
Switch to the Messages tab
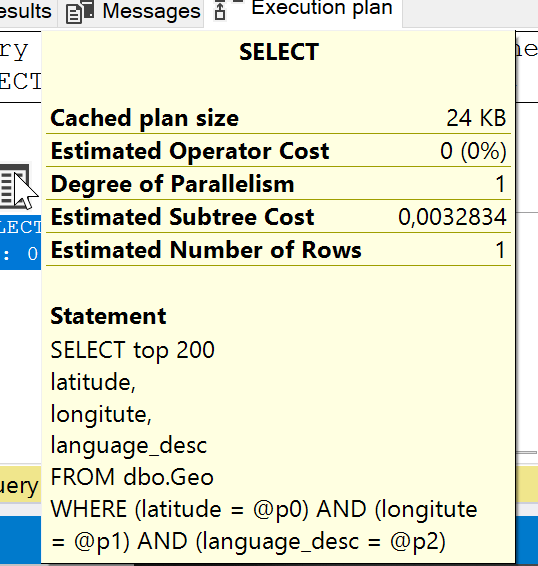coord(131,13)
